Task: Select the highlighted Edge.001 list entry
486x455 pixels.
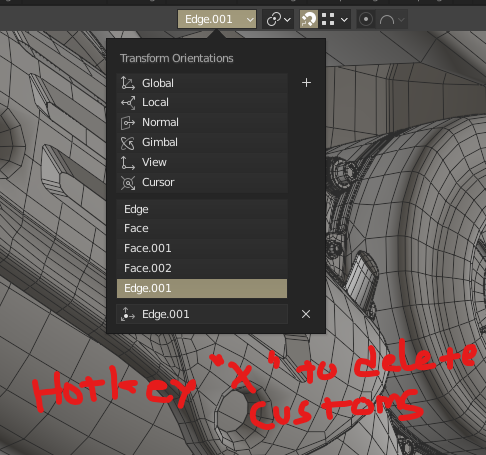Action: click(x=202, y=288)
